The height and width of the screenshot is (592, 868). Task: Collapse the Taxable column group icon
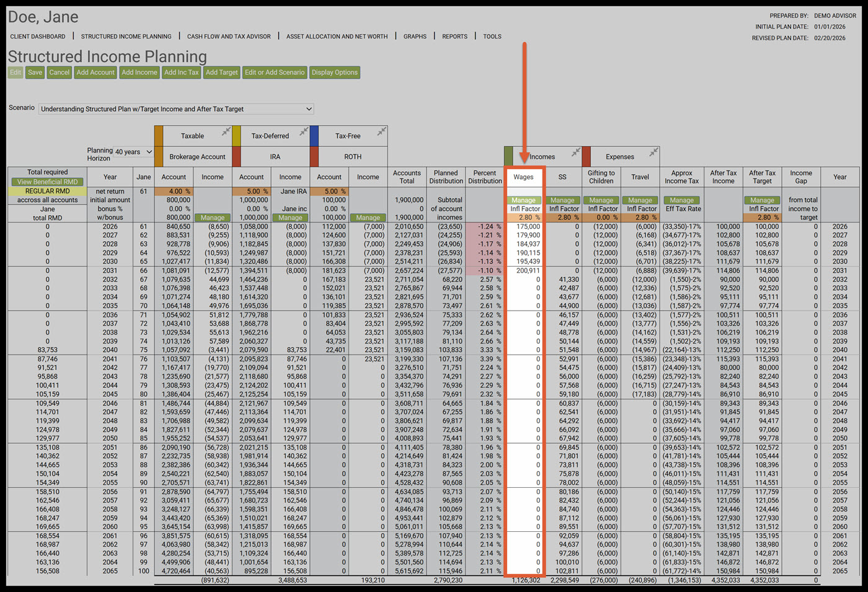tap(226, 131)
